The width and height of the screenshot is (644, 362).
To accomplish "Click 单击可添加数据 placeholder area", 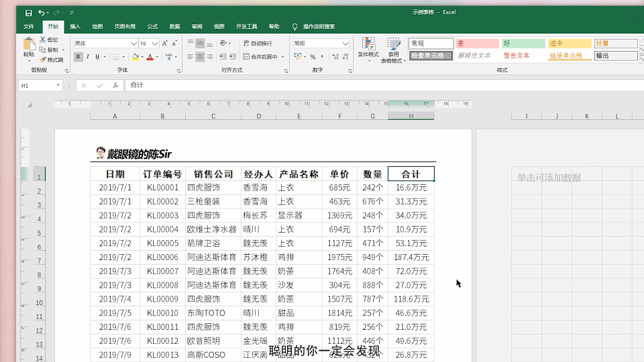I will [549, 178].
